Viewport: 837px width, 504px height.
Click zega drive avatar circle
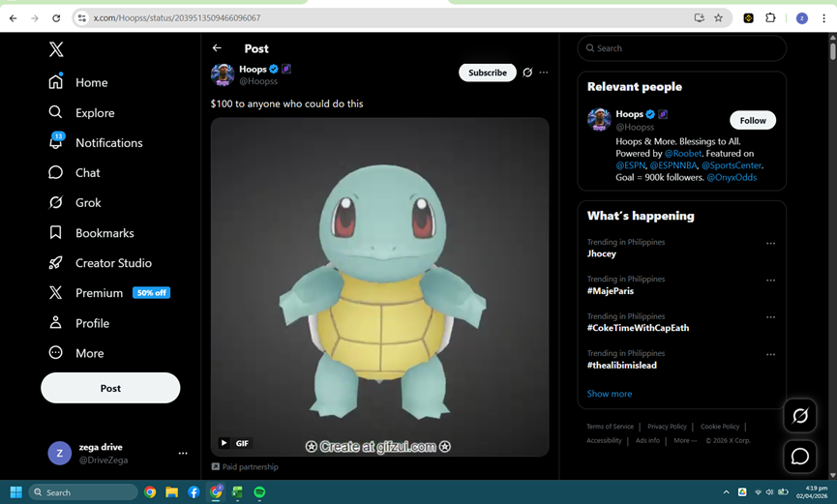(60, 454)
